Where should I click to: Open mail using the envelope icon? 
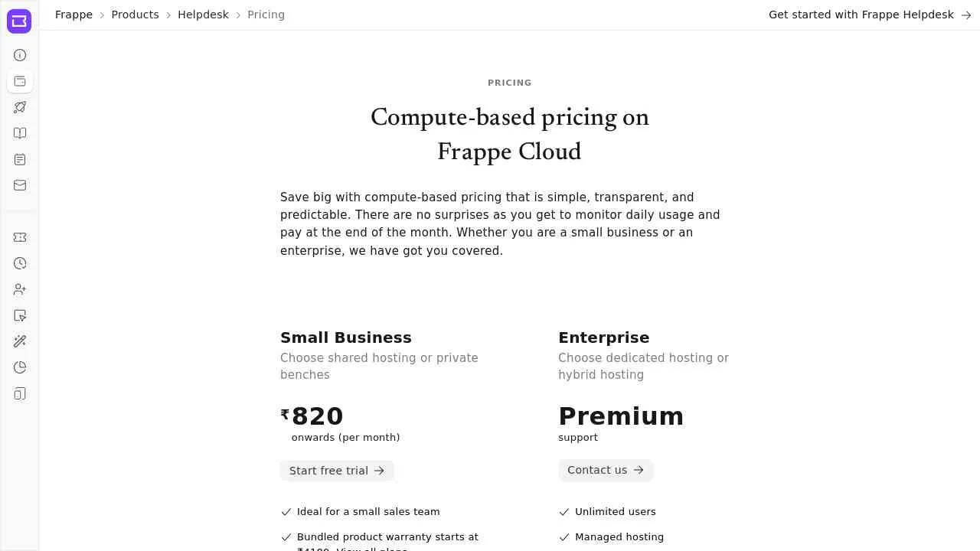click(19, 185)
